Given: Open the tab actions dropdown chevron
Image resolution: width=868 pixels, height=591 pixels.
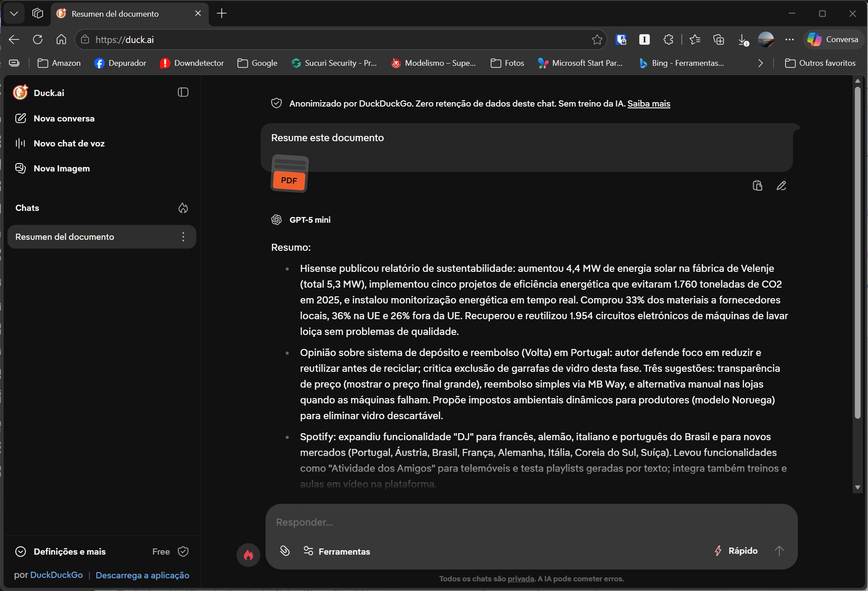Looking at the screenshot, I should pyautogui.click(x=14, y=14).
